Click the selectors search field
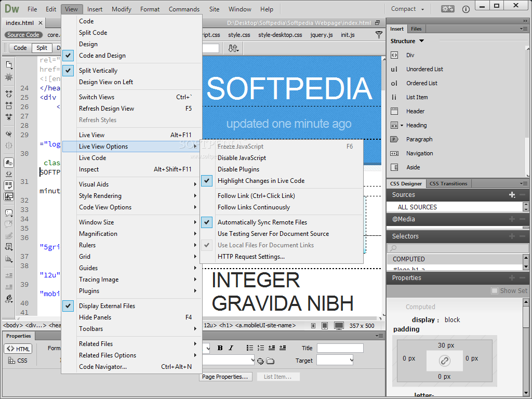Screen dimensions: 532x399 458,248
